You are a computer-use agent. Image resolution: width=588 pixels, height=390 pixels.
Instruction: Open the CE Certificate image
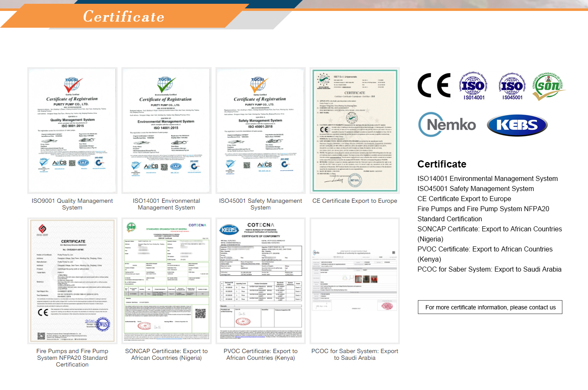(x=354, y=130)
